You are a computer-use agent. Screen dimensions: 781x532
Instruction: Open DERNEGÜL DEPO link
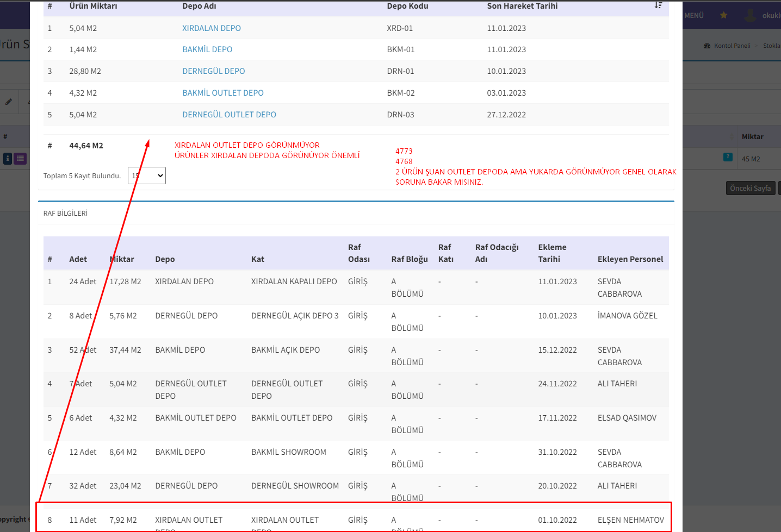(x=214, y=71)
